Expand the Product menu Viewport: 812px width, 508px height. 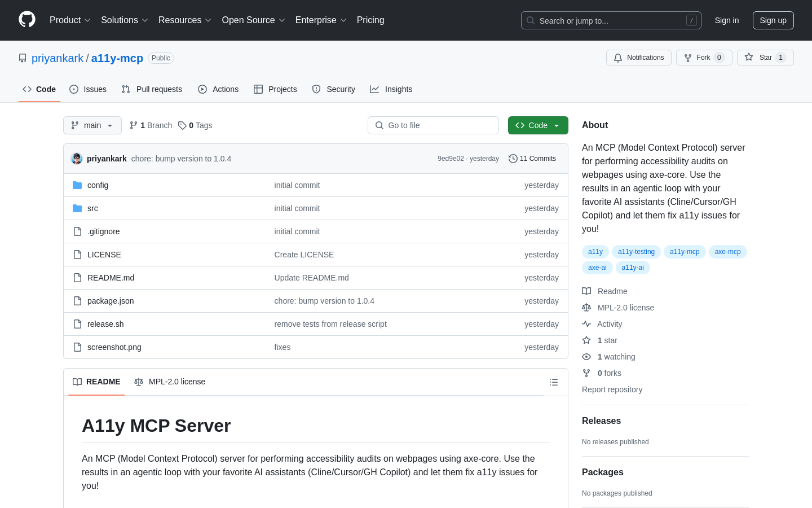[x=70, y=20]
